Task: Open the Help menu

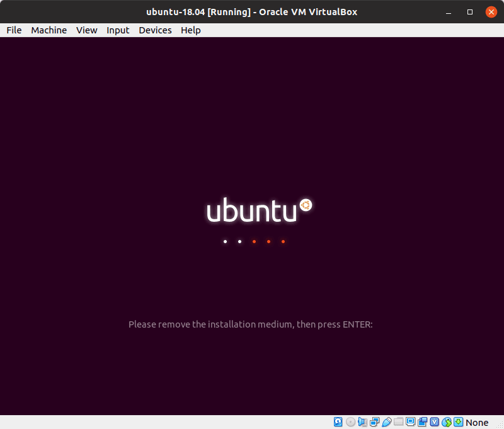Action: coord(191,30)
